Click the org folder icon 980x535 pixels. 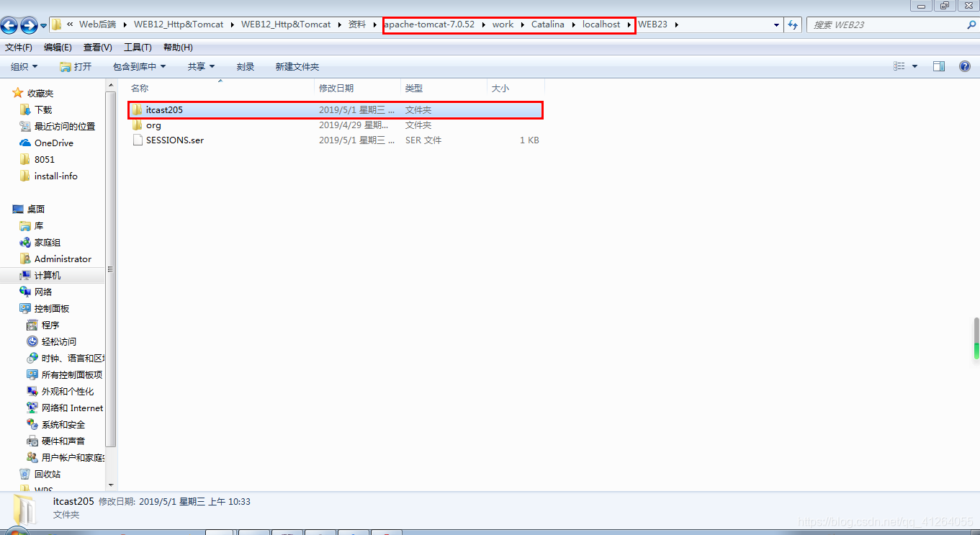[x=137, y=125]
